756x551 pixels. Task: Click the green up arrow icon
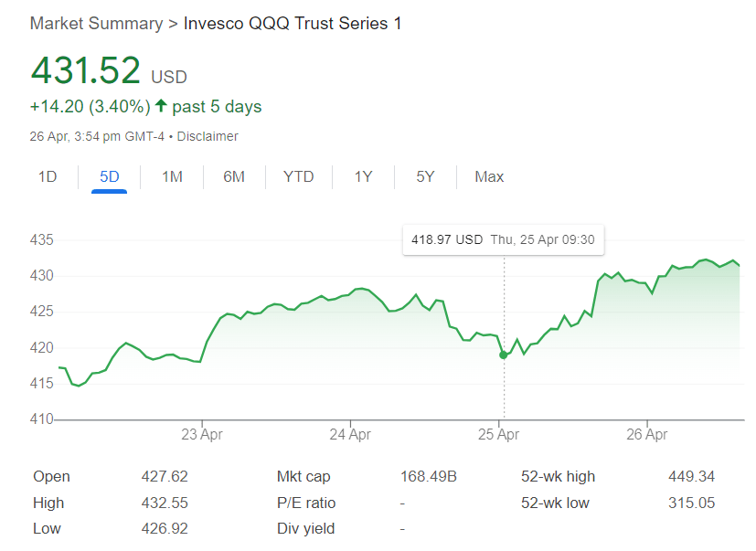pyautogui.click(x=161, y=107)
